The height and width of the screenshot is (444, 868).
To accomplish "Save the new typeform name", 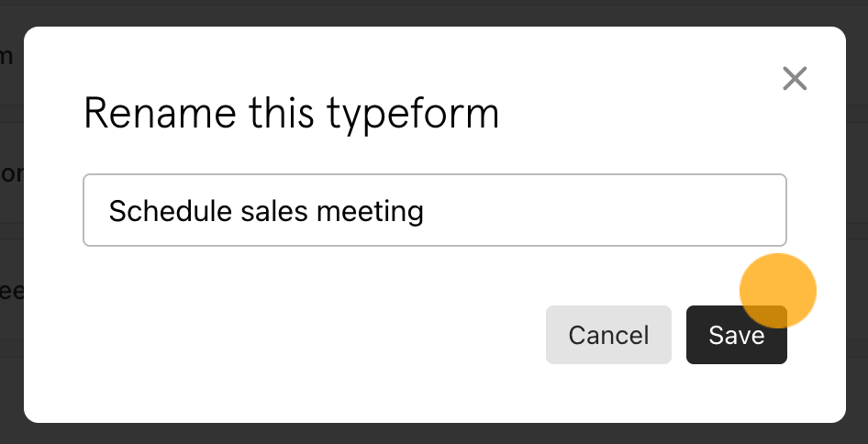I will [736, 336].
